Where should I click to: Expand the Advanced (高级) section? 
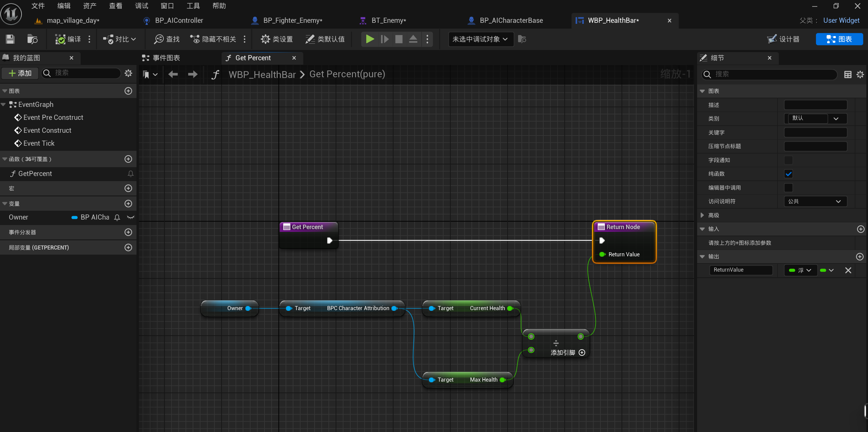pyautogui.click(x=702, y=215)
